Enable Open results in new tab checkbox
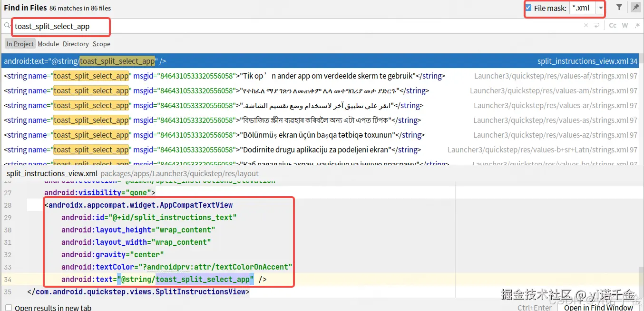 click(8, 308)
